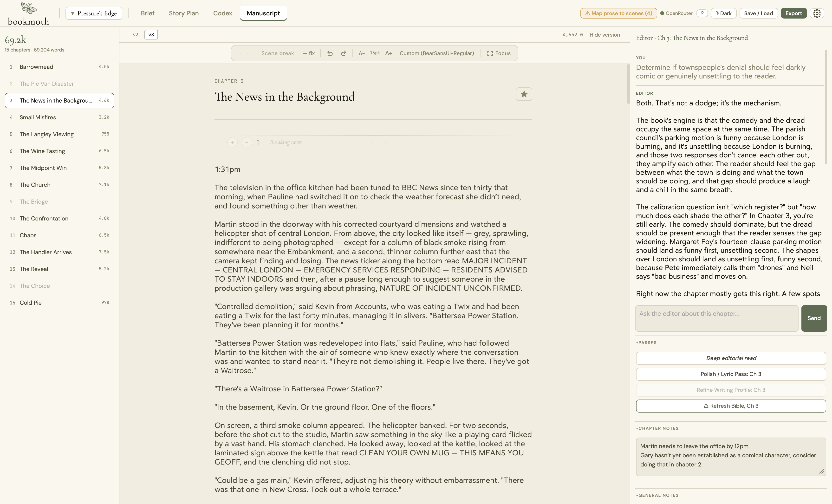Click the help question mark button

(702, 13)
